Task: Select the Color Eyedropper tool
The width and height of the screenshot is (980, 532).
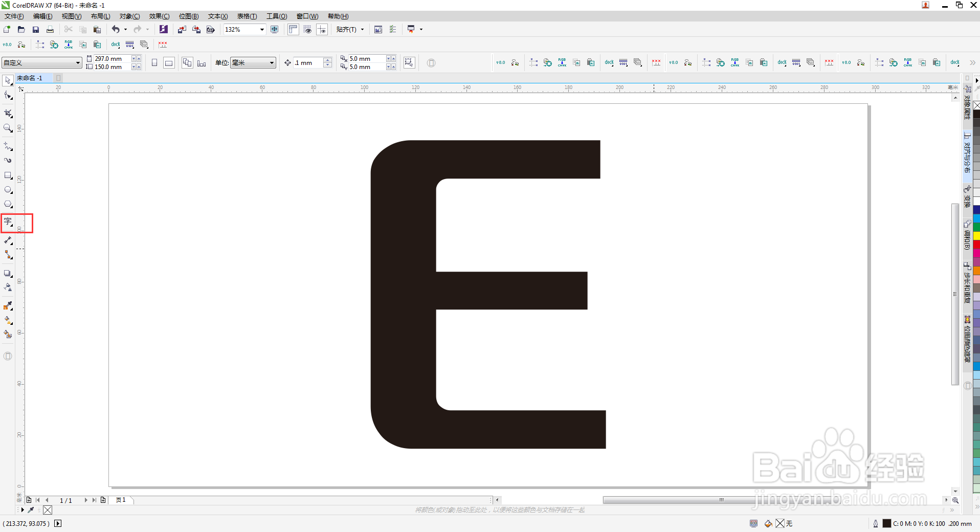Action: tap(8, 306)
